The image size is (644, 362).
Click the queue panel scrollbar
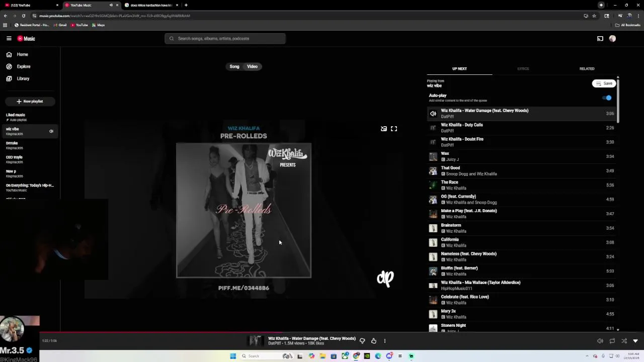pos(618,101)
